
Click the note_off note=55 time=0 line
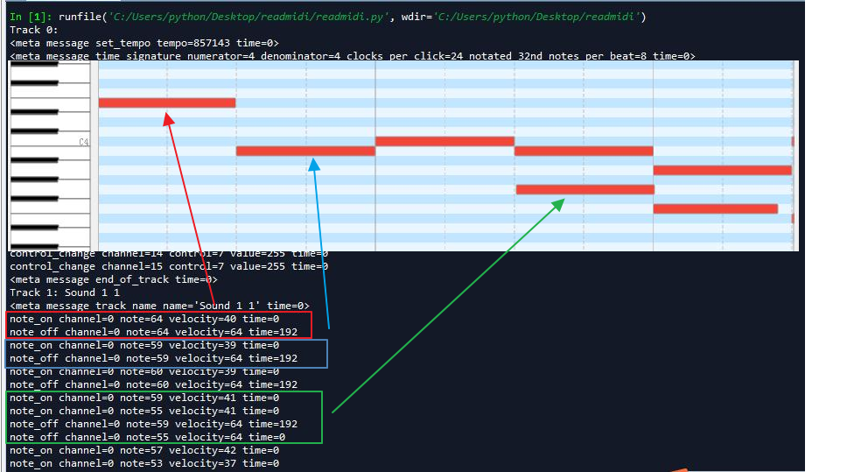click(147, 437)
